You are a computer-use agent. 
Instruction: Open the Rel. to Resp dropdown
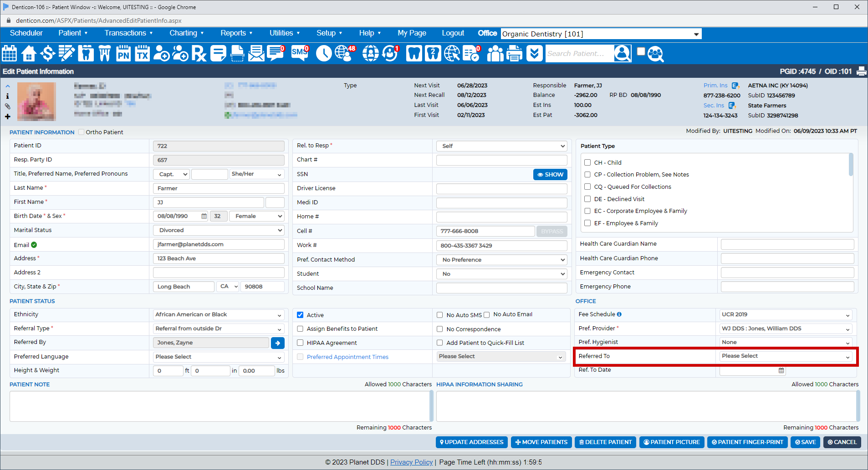coord(501,146)
